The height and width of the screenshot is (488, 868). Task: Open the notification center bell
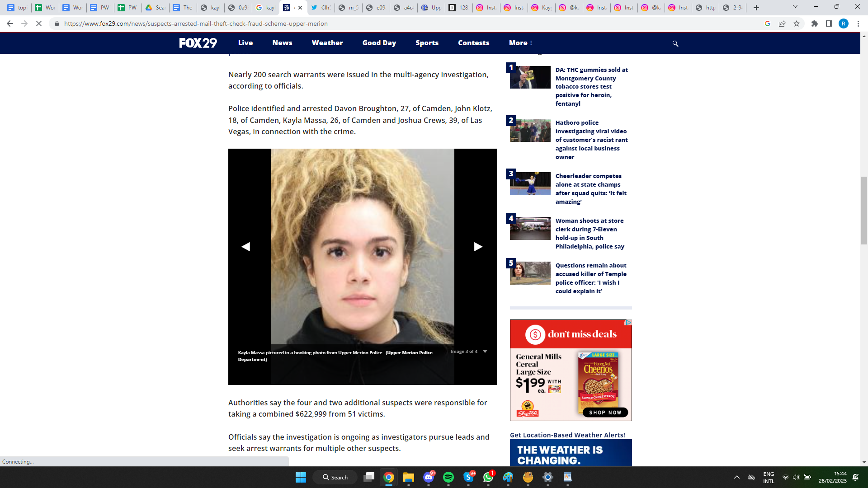pos(855,477)
